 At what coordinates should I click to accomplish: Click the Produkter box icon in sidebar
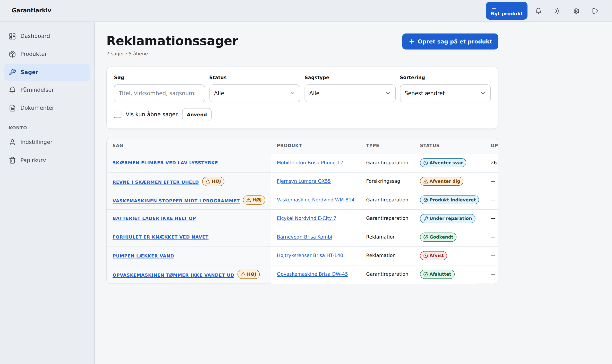pos(12,54)
